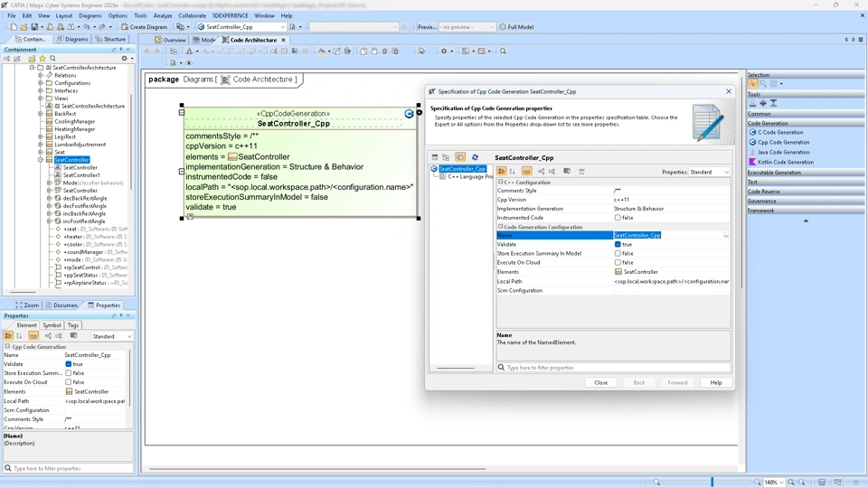Click the Full Model toolbar button
The image size is (868, 488).
coord(516,26)
